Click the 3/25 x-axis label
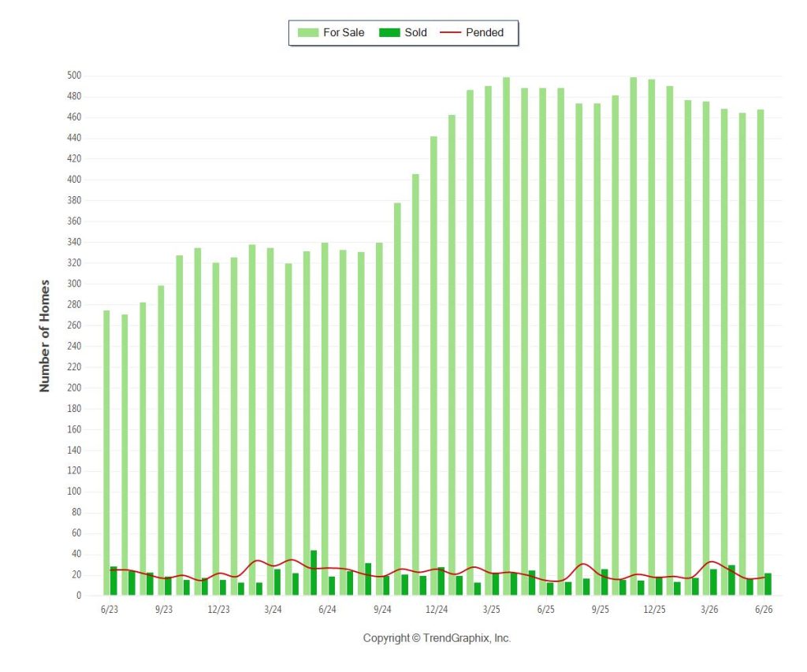The width and height of the screenshot is (807, 672). pos(492,609)
